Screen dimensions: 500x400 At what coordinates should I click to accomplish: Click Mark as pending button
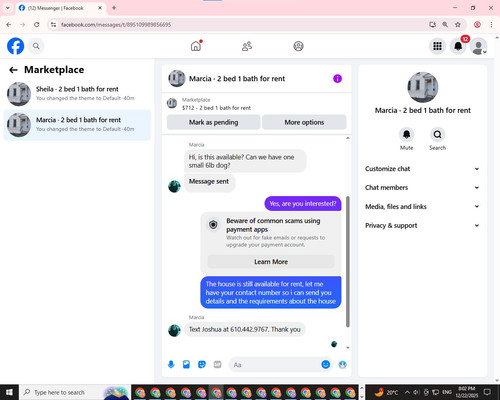pos(213,122)
